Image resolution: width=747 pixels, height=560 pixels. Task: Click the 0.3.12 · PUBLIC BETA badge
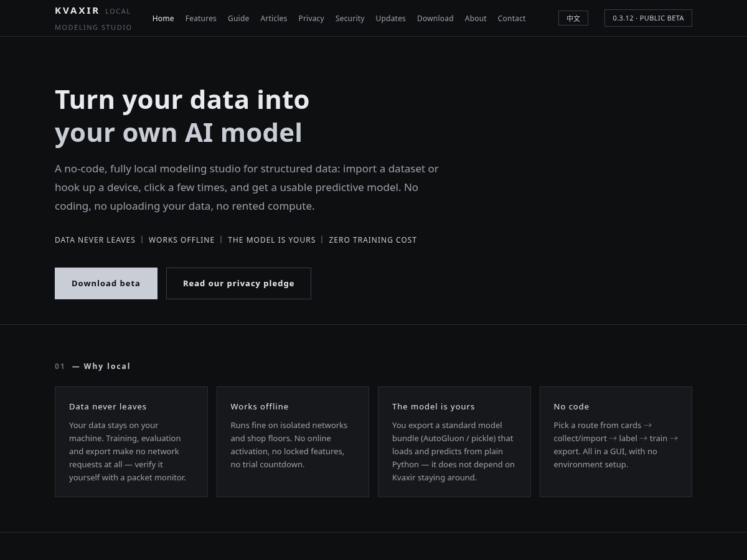coord(648,18)
